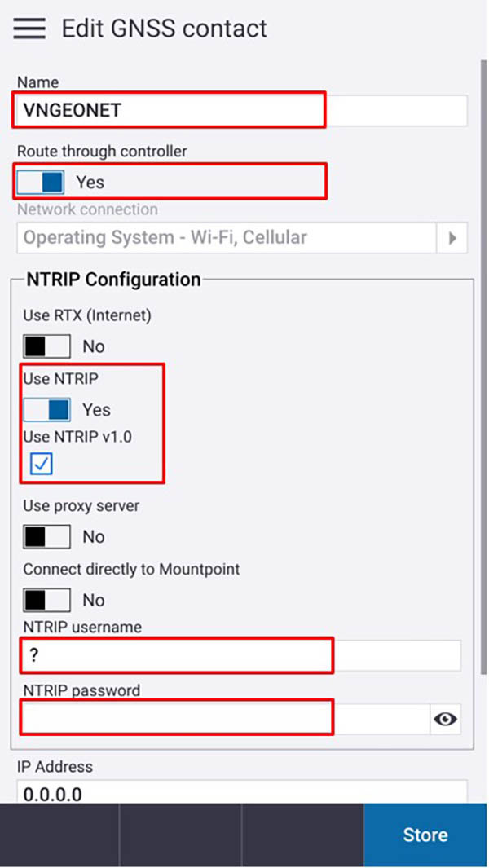Enable the Use proxy server switch

coord(47,536)
